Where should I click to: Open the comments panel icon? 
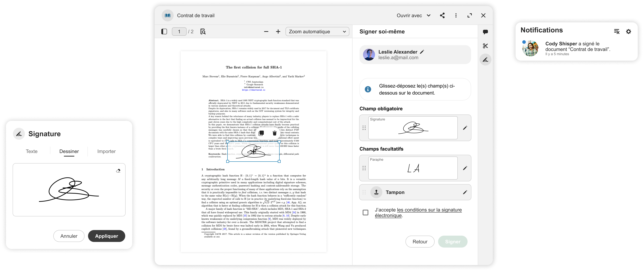(x=485, y=32)
